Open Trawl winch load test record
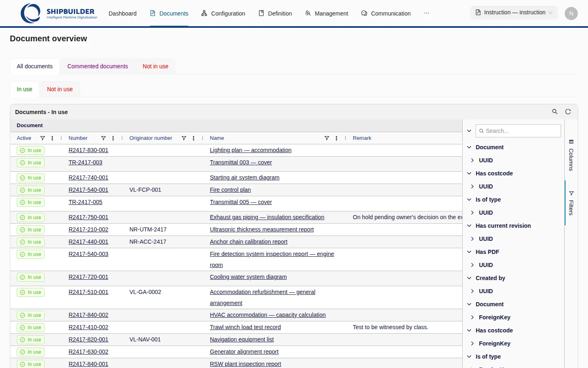The width and height of the screenshot is (588, 368). coord(245,327)
